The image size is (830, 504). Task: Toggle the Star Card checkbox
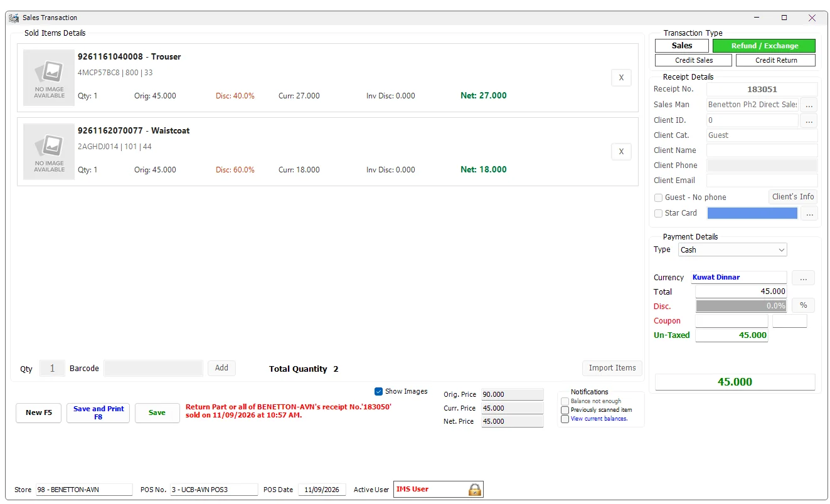point(658,213)
